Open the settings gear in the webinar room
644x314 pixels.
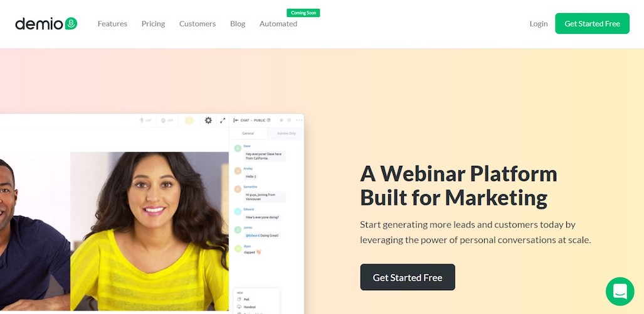[x=208, y=120]
